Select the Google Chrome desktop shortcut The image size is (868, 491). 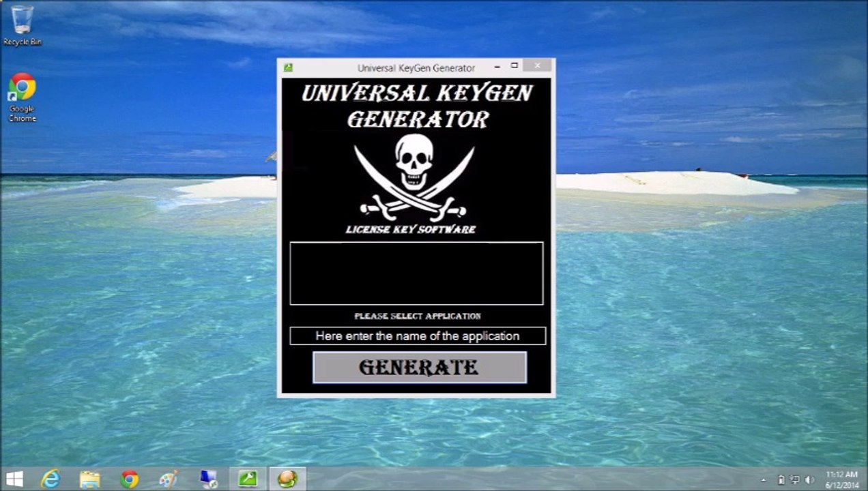22,98
